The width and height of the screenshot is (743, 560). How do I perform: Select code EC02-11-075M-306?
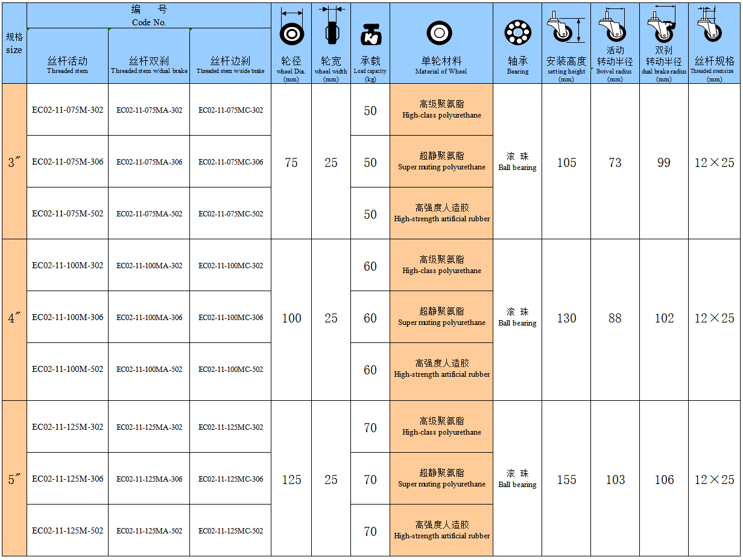pos(68,162)
